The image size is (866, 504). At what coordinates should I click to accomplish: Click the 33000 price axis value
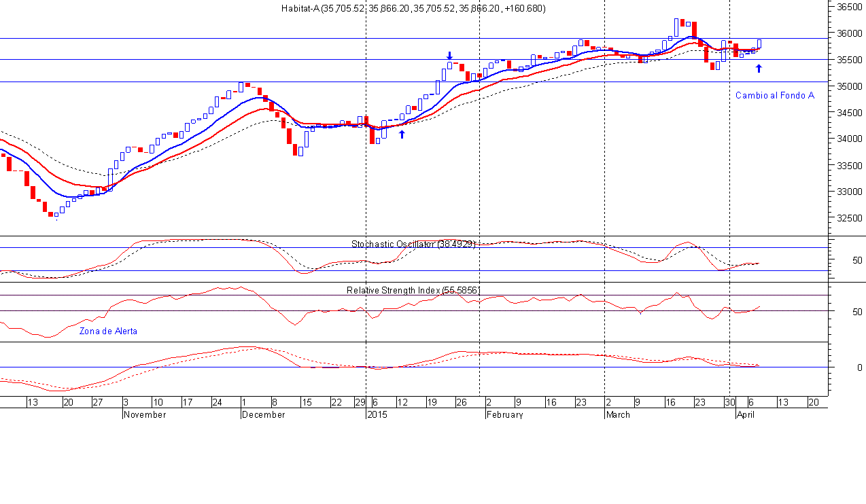[x=849, y=192]
